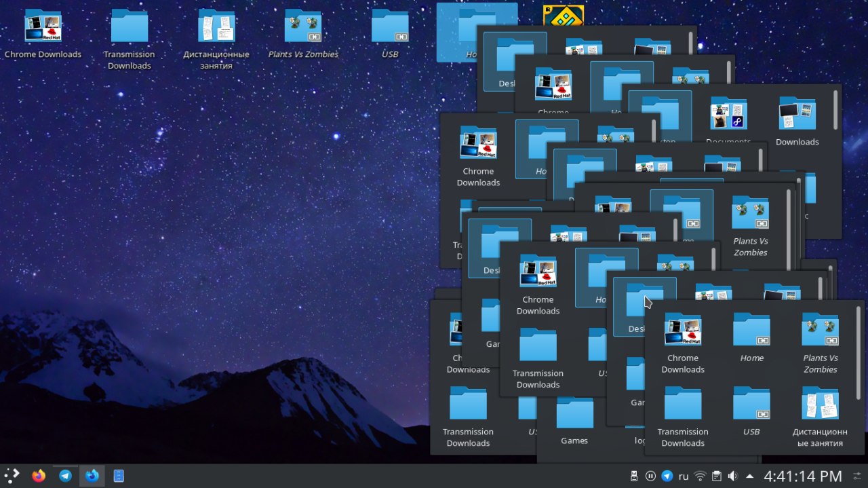The height and width of the screenshot is (488, 868).
Task: Open the blue phone-shaped app in taskbar
Action: [x=119, y=476]
